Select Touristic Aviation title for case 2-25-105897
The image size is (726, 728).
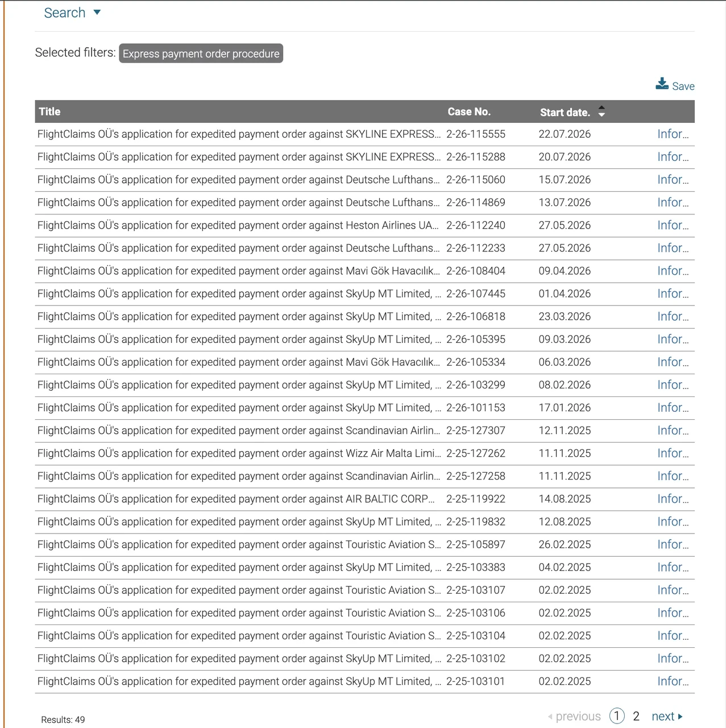pos(239,544)
